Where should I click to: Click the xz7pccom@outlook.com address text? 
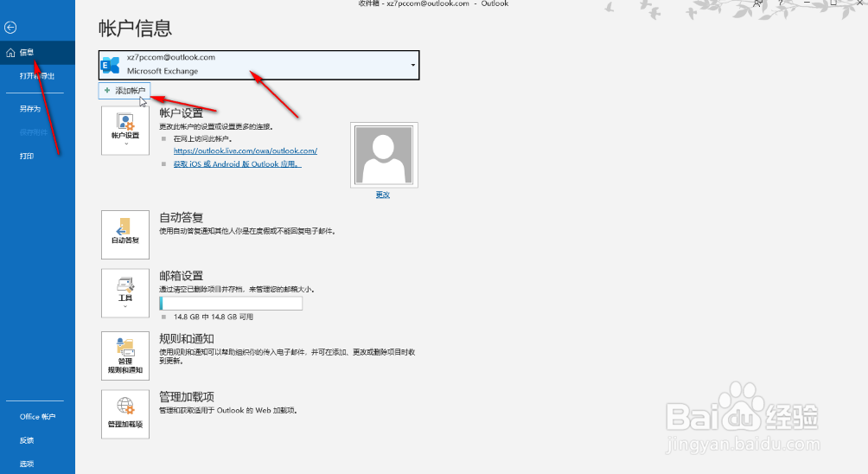tap(170, 57)
